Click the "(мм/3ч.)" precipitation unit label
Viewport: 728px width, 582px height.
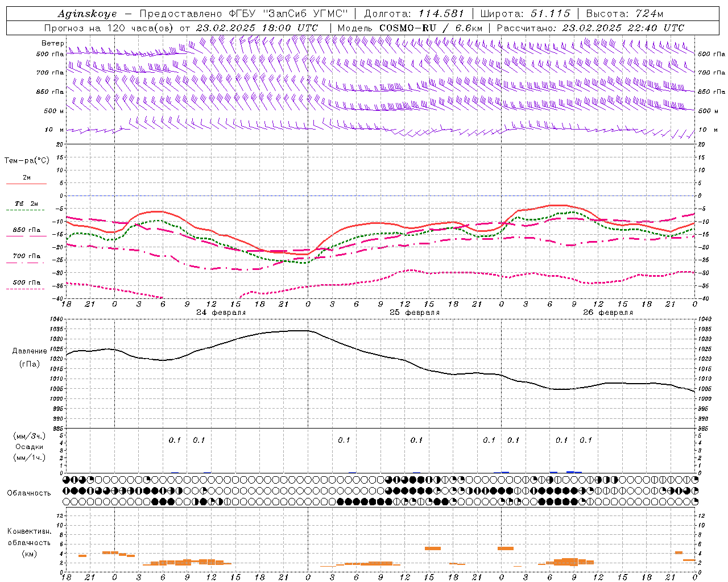tap(29, 436)
